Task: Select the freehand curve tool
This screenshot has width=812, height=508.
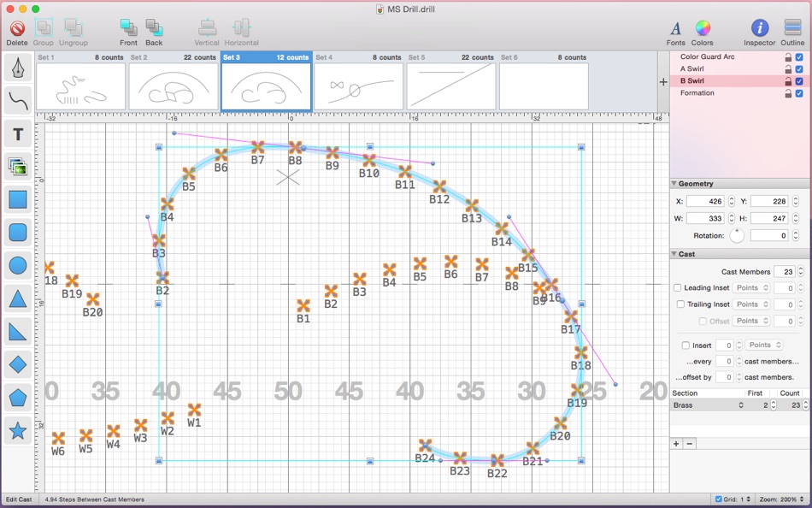Action: click(18, 101)
